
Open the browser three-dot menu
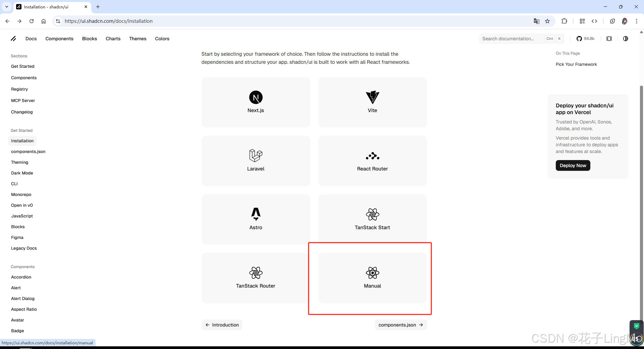tap(637, 21)
